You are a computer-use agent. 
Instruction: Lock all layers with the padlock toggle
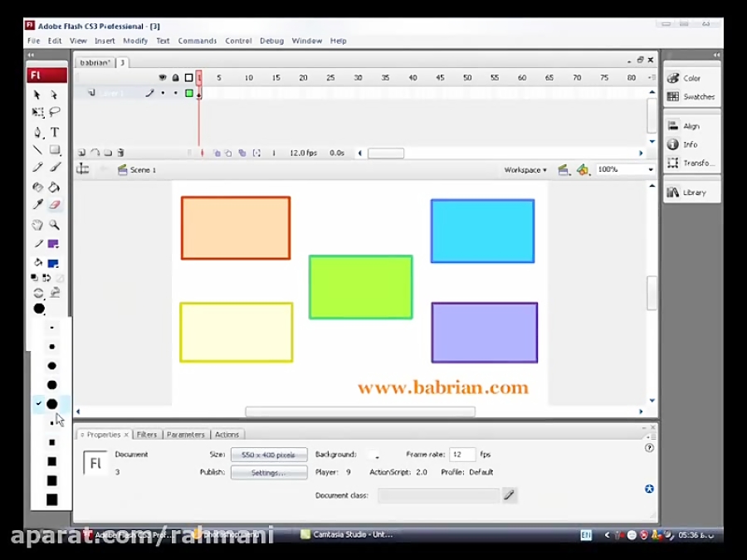(x=175, y=77)
